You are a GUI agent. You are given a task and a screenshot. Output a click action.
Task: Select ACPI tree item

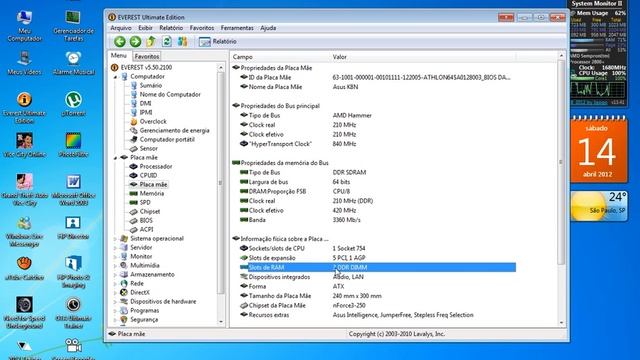pyautogui.click(x=147, y=229)
